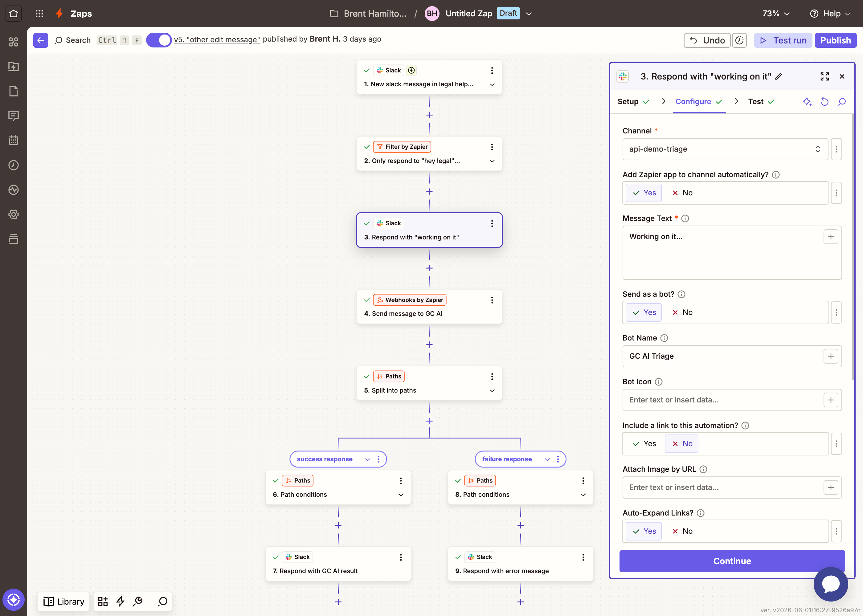
Task: Start a Test run
Action: click(x=783, y=40)
